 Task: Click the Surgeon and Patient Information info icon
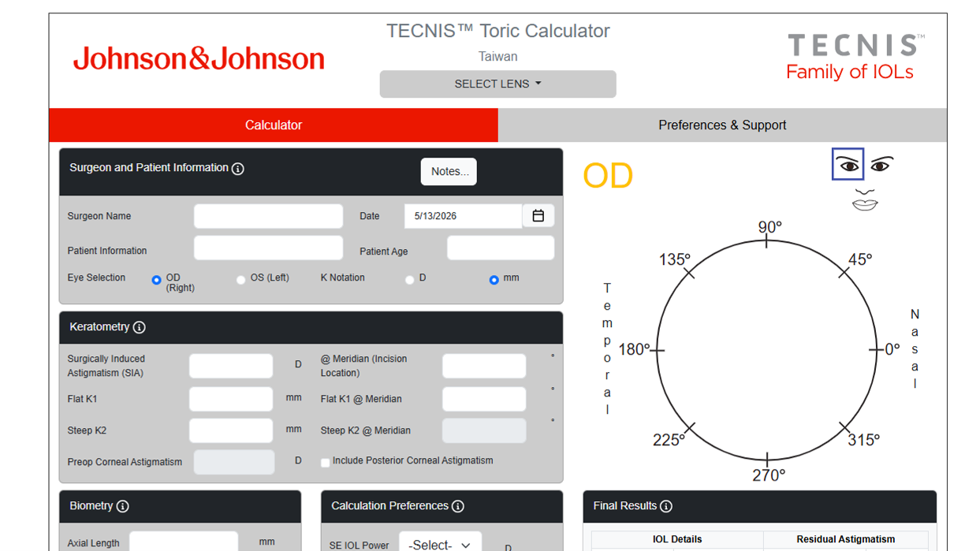tap(238, 169)
